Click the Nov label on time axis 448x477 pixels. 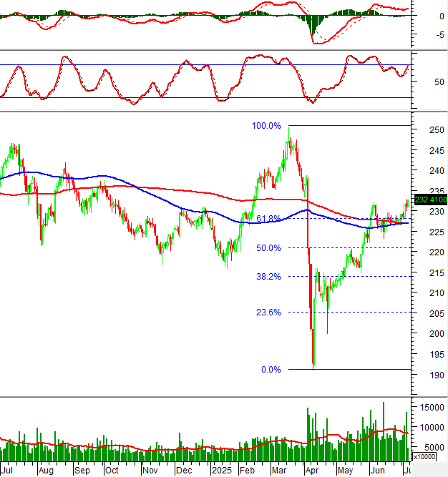pyautogui.click(x=150, y=471)
